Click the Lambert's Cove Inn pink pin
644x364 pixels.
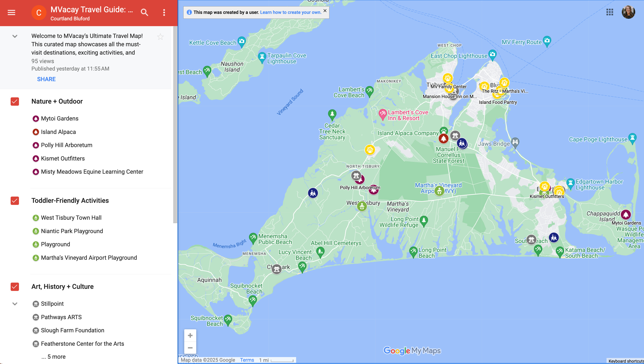[382, 114]
